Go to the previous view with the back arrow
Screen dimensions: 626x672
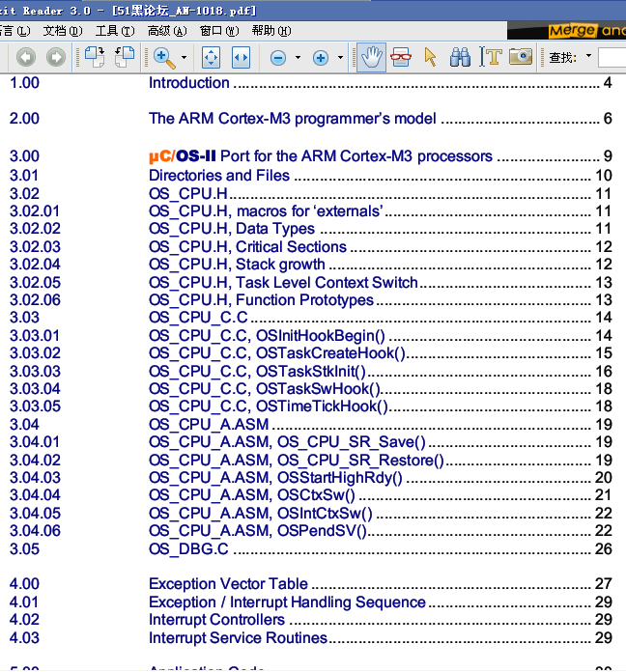click(x=26, y=57)
